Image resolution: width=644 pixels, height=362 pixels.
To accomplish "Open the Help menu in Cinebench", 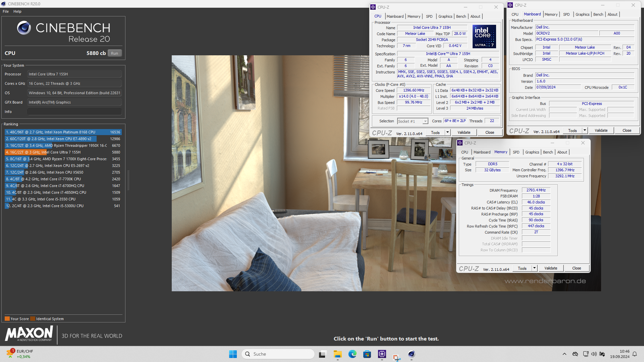I will tap(17, 11).
